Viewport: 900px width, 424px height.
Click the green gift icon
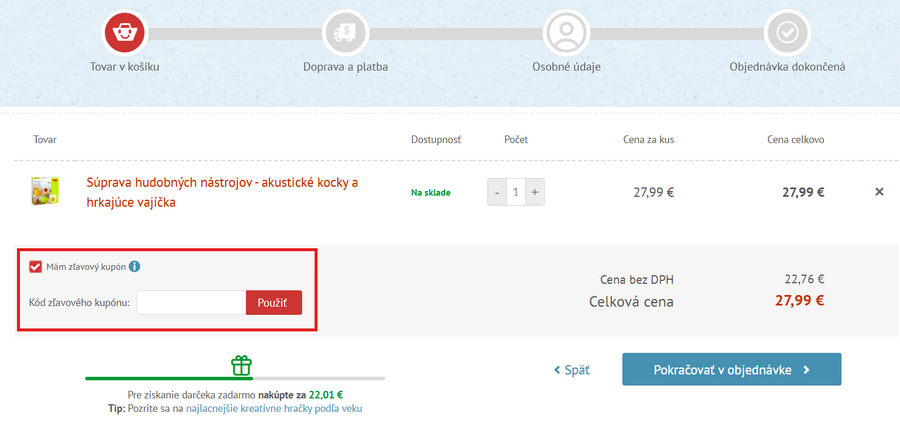(x=241, y=365)
